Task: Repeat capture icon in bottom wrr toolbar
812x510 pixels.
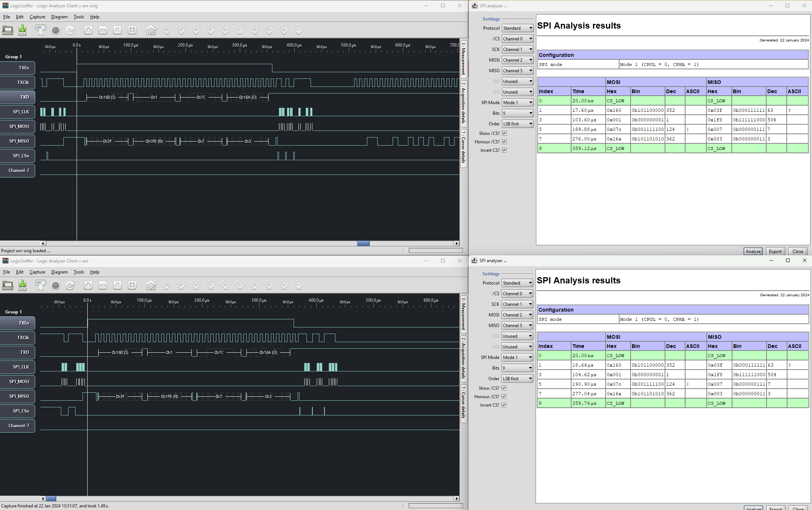Action: (x=70, y=285)
